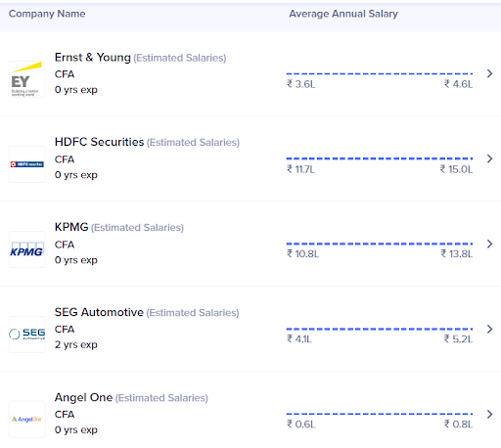Expand KPMG row chevron arrow

pyautogui.click(x=489, y=244)
